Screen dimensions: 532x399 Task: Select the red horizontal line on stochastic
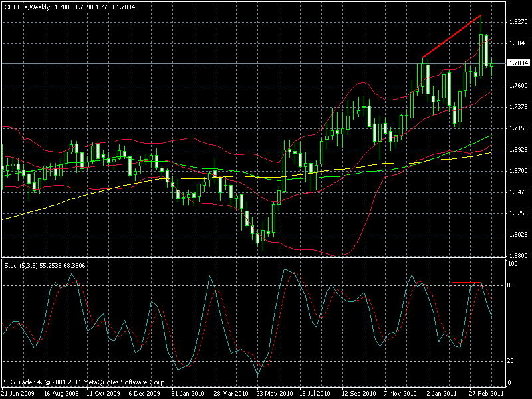pos(451,283)
